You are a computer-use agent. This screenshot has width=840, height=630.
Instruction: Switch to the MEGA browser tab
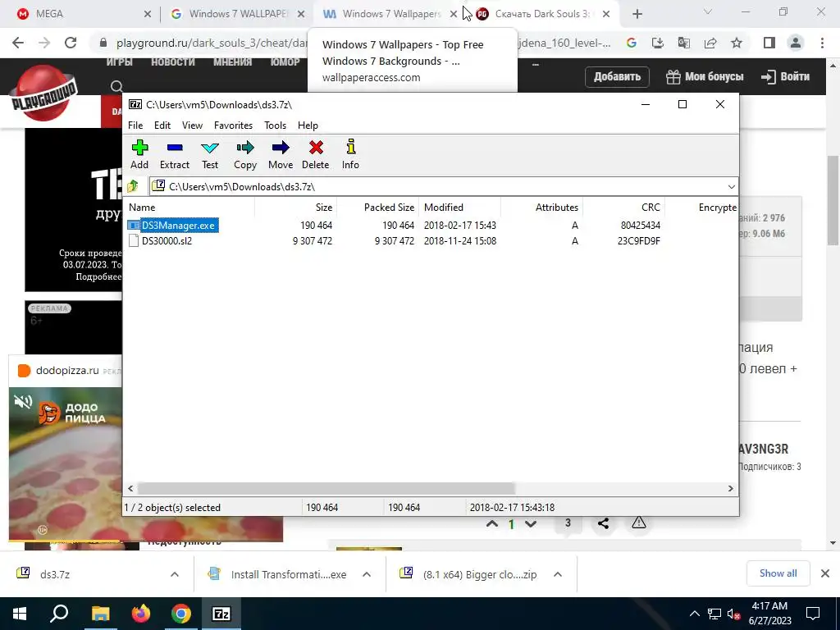click(x=80, y=14)
